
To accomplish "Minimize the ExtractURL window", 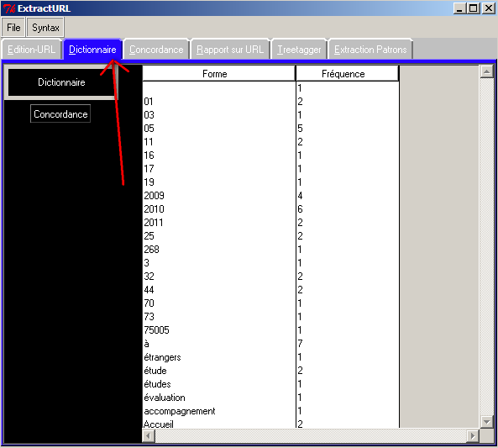I will tap(460, 8).
